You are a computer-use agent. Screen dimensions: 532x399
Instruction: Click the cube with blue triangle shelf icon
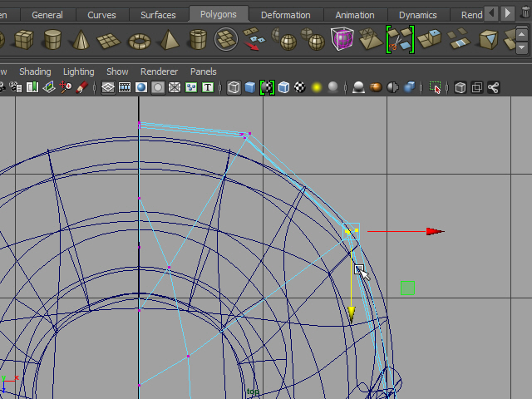[x=489, y=39]
